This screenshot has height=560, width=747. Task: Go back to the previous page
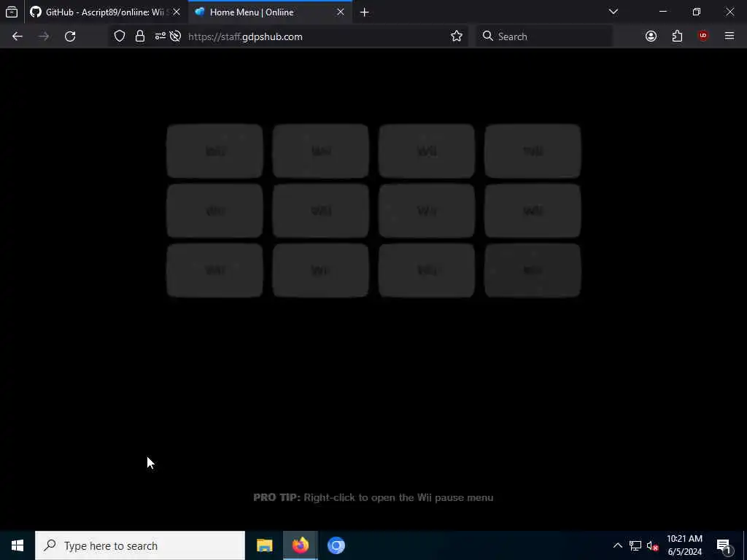18,36
